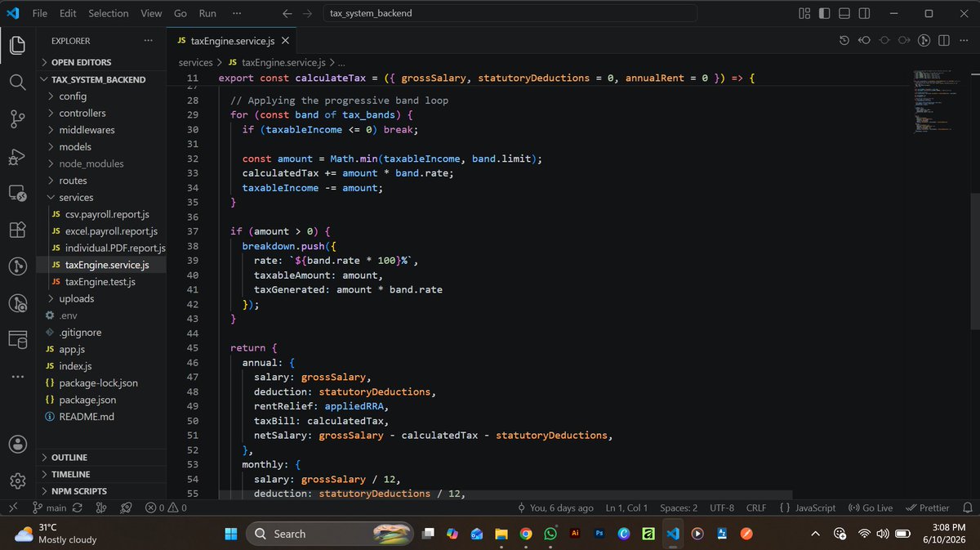Open the Remote Explorer view
Viewport: 980px width, 550px height.
tap(17, 194)
